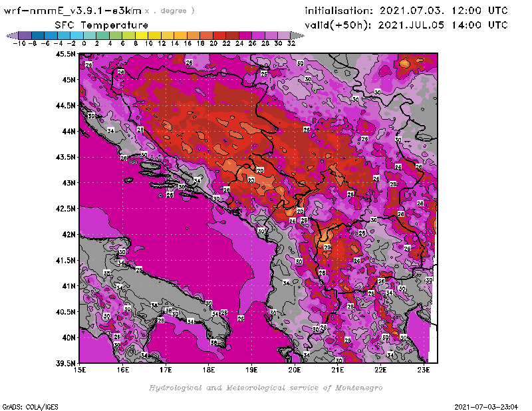Click the green legend swatch between 4 and 6
The height and width of the screenshot is (411, 532).
tap(116, 35)
